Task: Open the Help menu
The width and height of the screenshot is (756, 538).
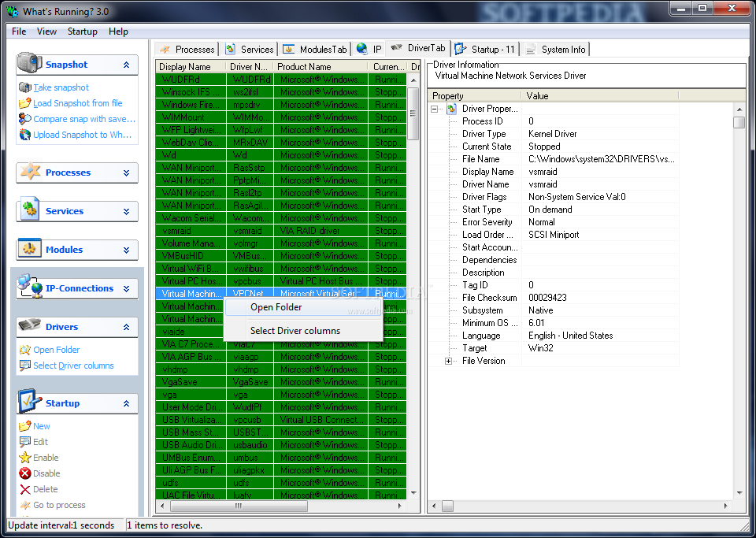Action: [118, 32]
